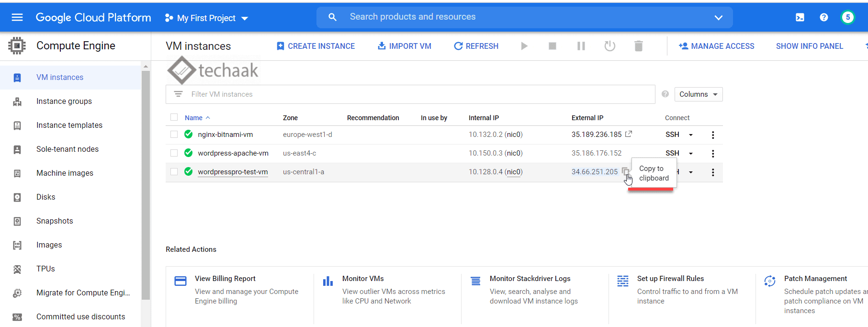Click the sidebar scroll-up arrow
The height and width of the screenshot is (327, 868).
pos(146,66)
